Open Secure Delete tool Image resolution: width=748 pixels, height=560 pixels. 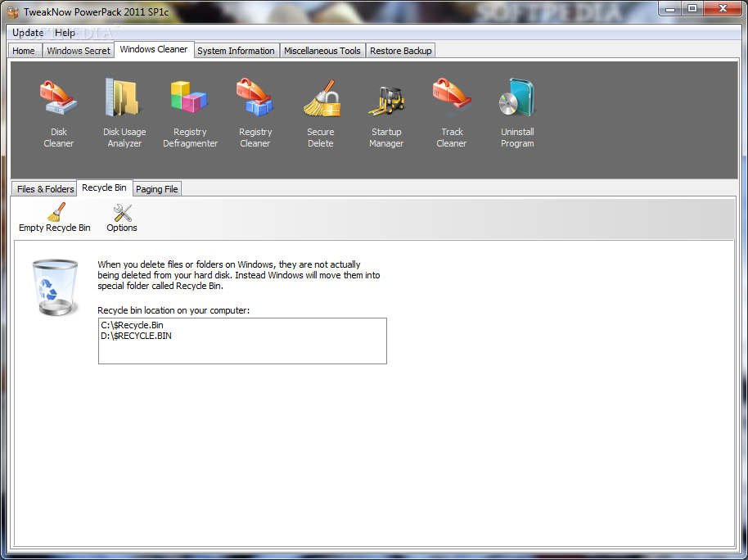[321, 114]
